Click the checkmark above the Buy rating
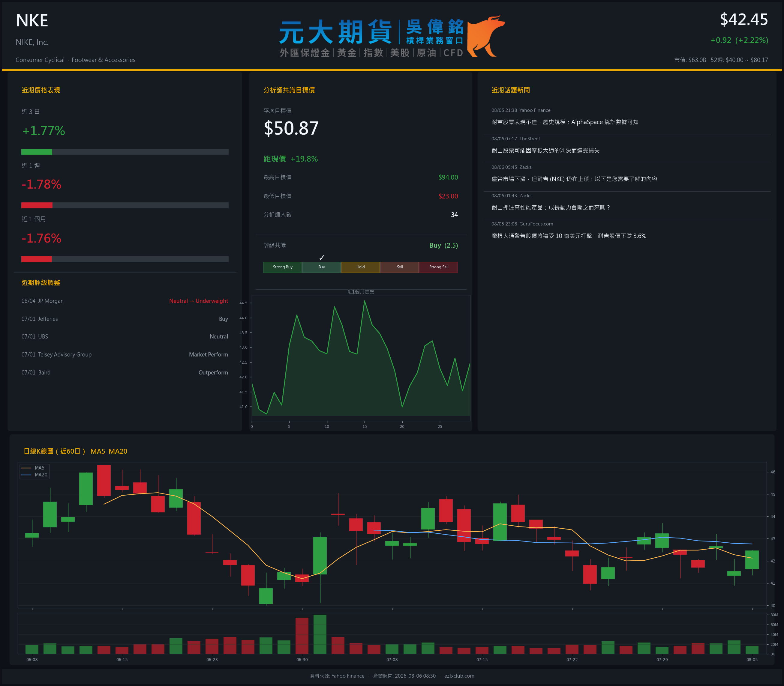784x686 pixels. (x=322, y=258)
